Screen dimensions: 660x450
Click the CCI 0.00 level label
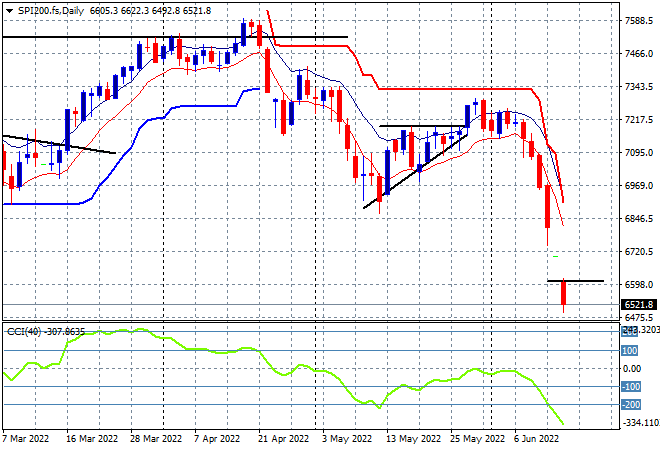tap(632, 369)
